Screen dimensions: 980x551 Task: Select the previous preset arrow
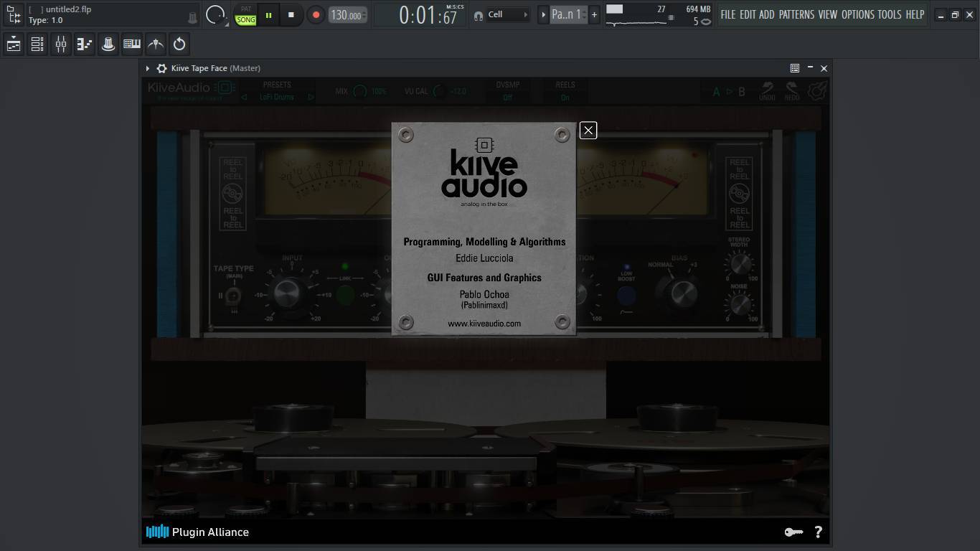coord(244,97)
